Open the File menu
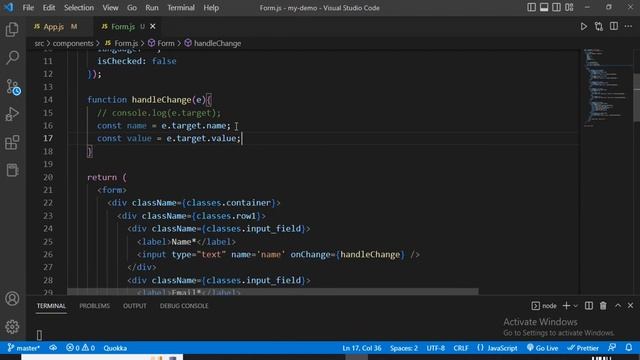 click(x=28, y=8)
